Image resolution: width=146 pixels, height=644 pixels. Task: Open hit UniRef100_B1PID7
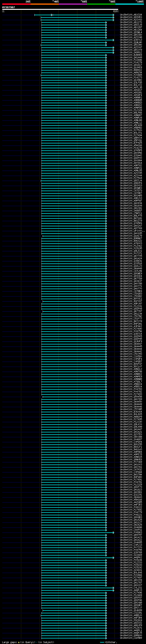[x=131, y=301]
